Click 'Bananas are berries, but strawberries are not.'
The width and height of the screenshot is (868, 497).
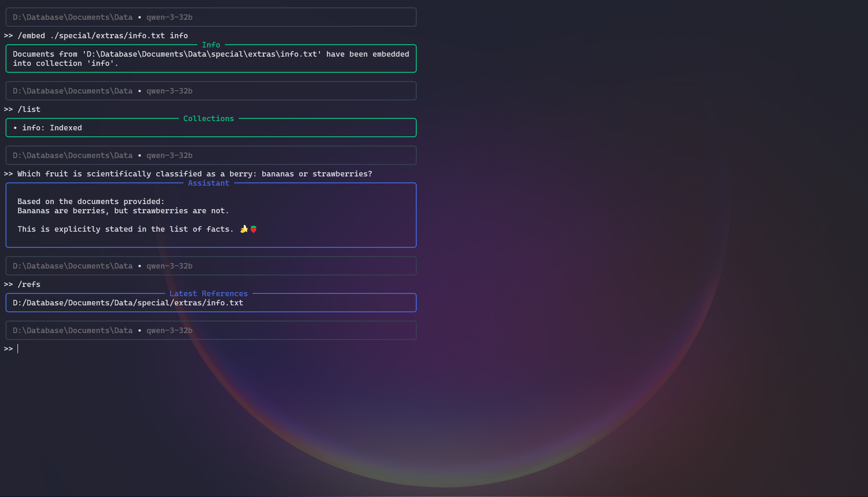pos(123,210)
